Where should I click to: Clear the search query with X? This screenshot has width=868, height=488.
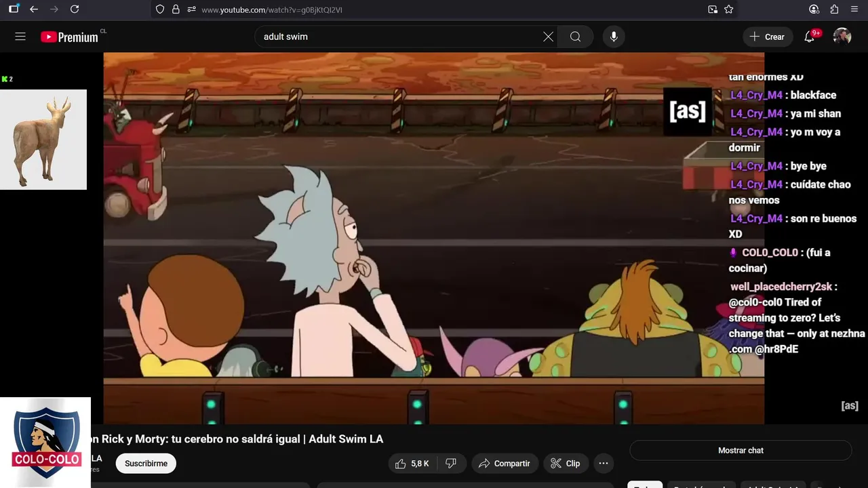click(x=548, y=37)
